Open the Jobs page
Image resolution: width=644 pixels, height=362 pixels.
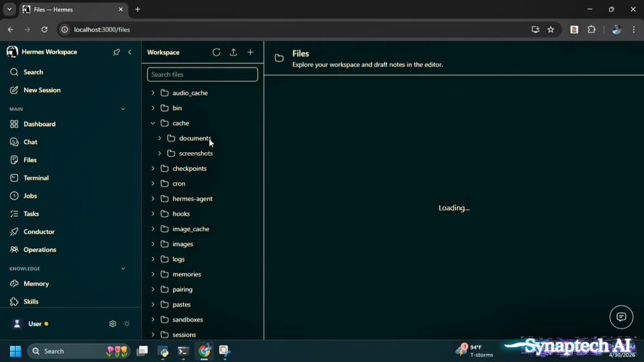30,196
